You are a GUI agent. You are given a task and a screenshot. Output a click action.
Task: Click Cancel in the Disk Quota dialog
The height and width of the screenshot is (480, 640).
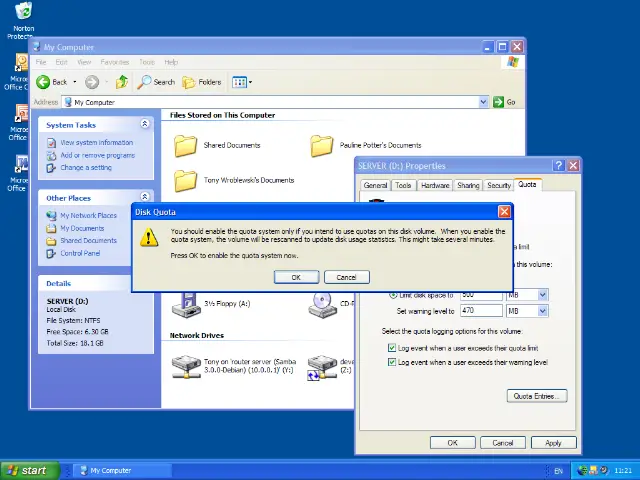point(347,277)
